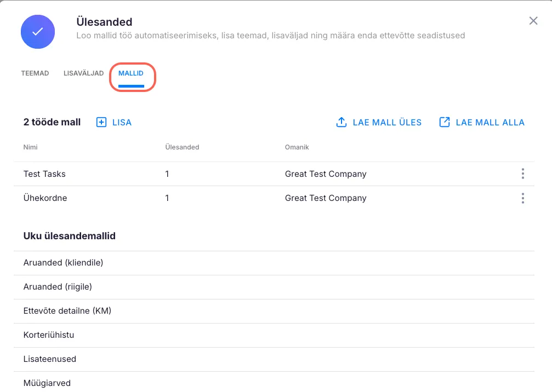Image resolution: width=552 pixels, height=392 pixels.
Task: Click the external-link icon for Lae mall alla
Action: [445, 122]
